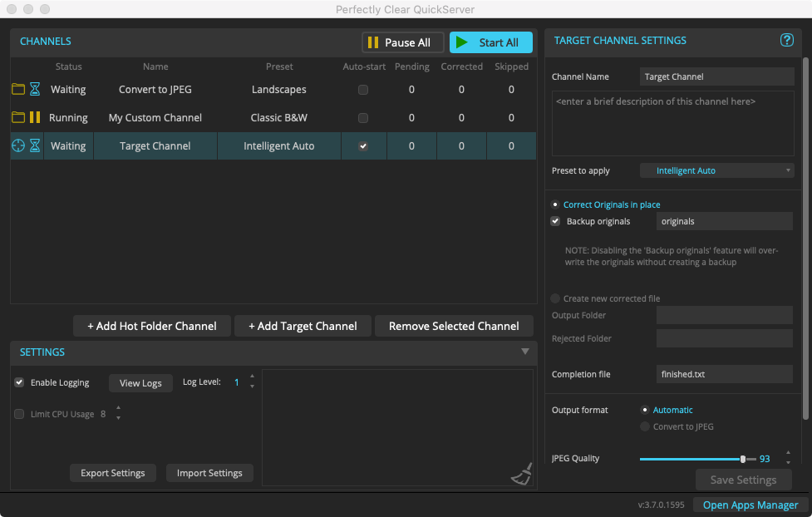Open help with the question mark icon
Screen dimensions: 812x517
click(x=786, y=40)
